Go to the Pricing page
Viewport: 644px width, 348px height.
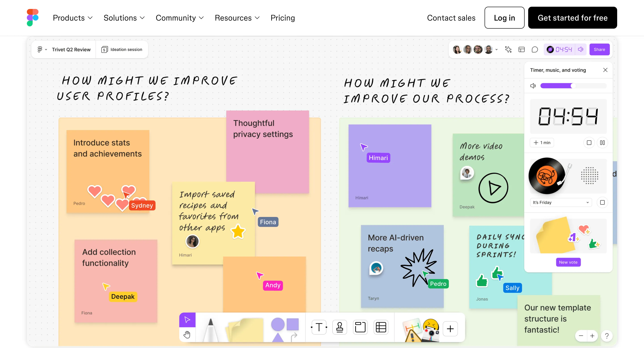pyautogui.click(x=283, y=18)
